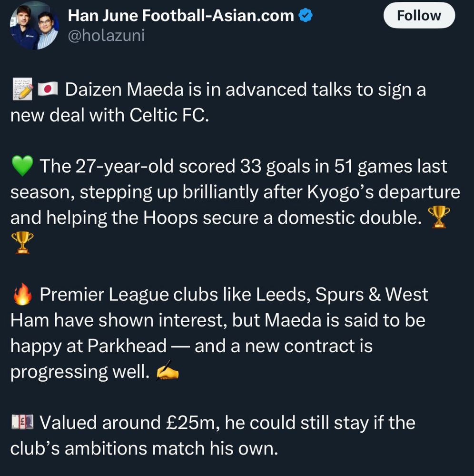Image resolution: width=474 pixels, height=476 pixels.
Task: Click the Follow button
Action: point(419,15)
